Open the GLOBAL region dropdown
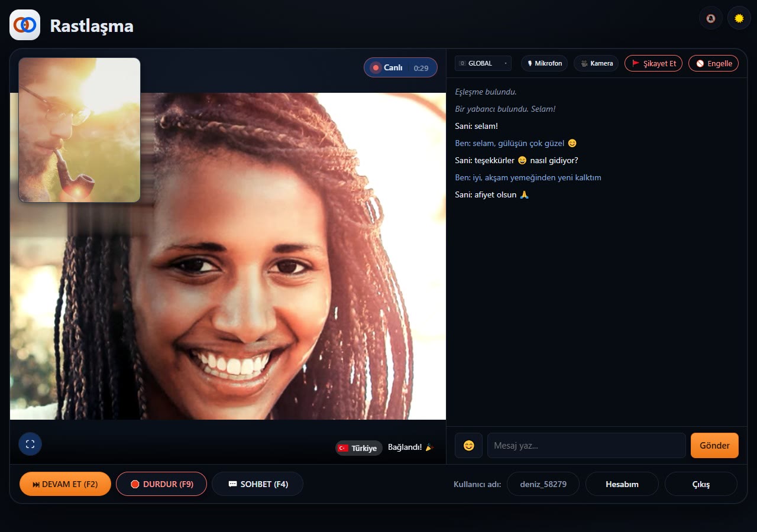757x532 pixels. [x=483, y=63]
